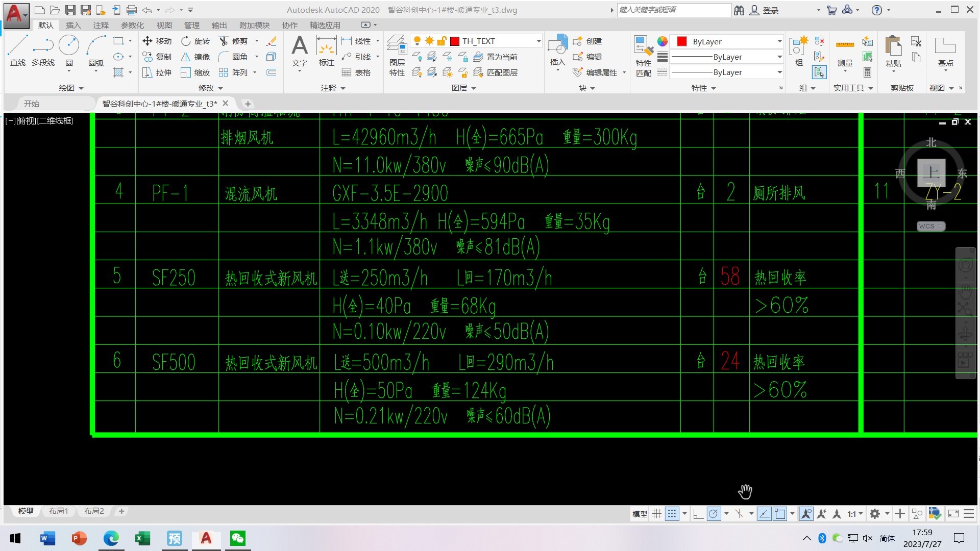The image size is (980, 551).
Task: Click the Trim (修剪) tool
Action: coord(233,41)
